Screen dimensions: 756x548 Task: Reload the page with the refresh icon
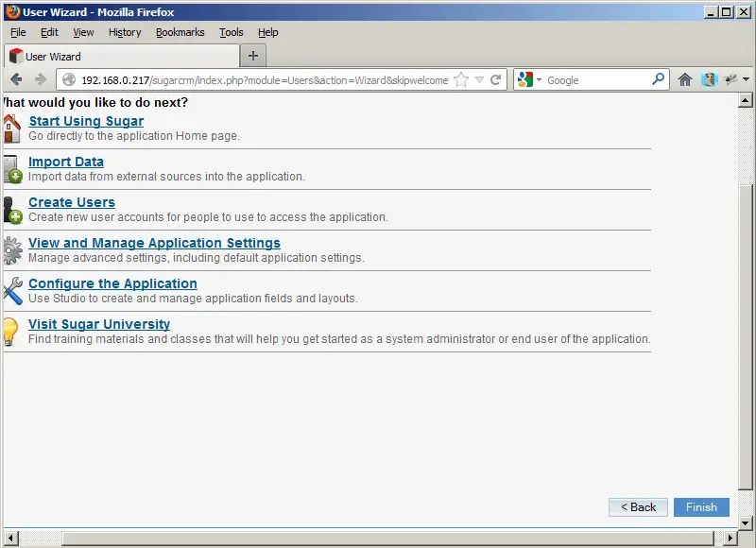point(495,79)
